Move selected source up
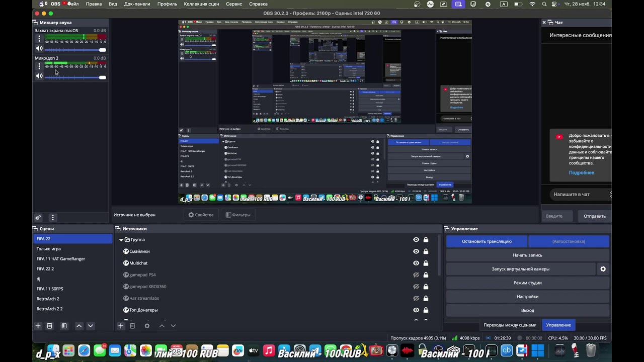 [x=162, y=326]
